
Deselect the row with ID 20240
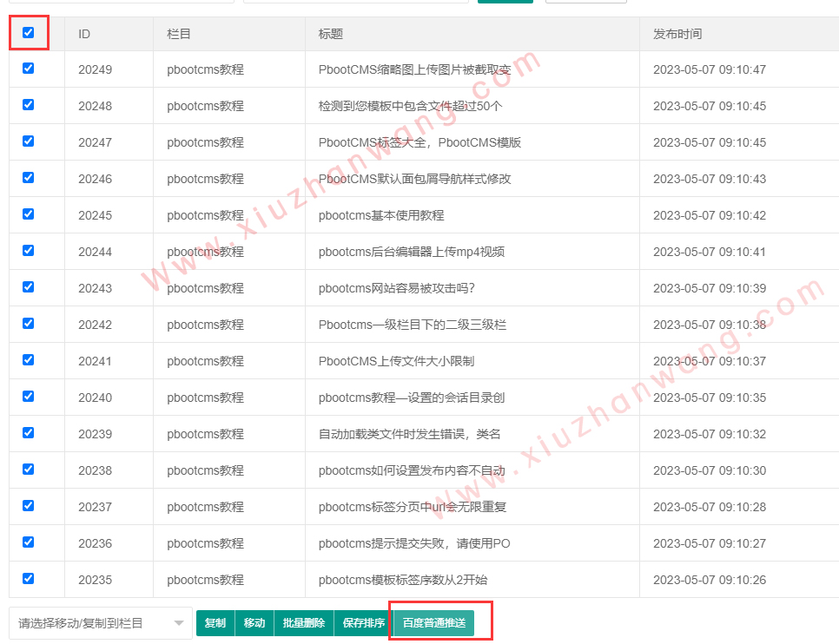(x=28, y=397)
